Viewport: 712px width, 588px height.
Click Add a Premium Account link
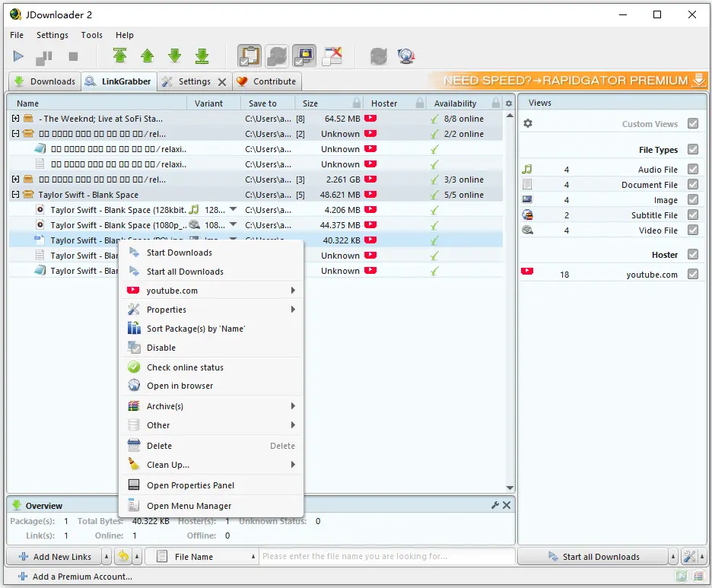(75, 576)
